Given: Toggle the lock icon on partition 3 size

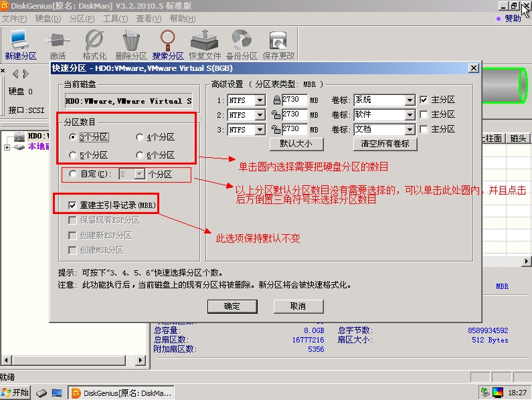Looking at the screenshot, I should point(276,129).
